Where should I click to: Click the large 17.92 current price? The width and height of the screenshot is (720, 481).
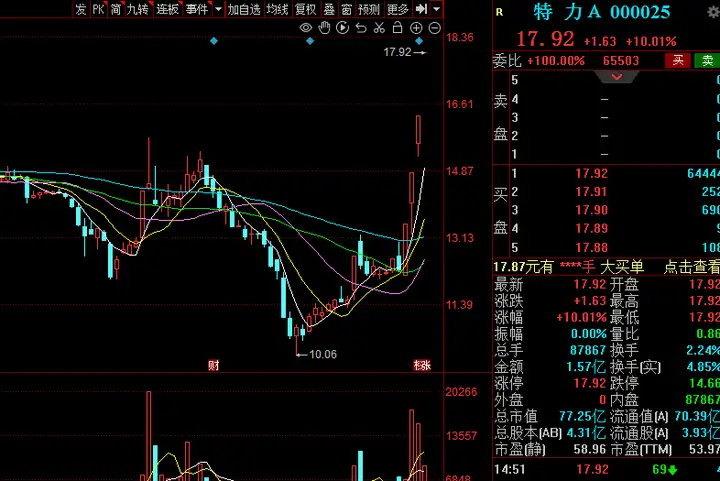[x=545, y=39]
